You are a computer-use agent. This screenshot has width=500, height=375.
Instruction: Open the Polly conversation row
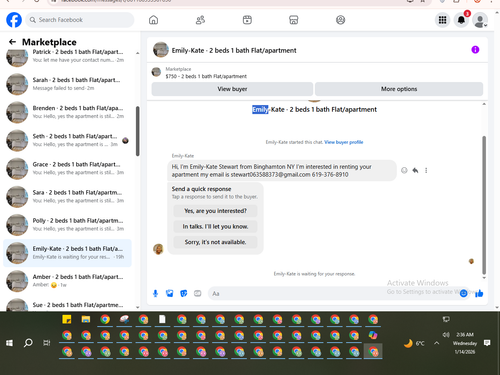tap(68, 225)
